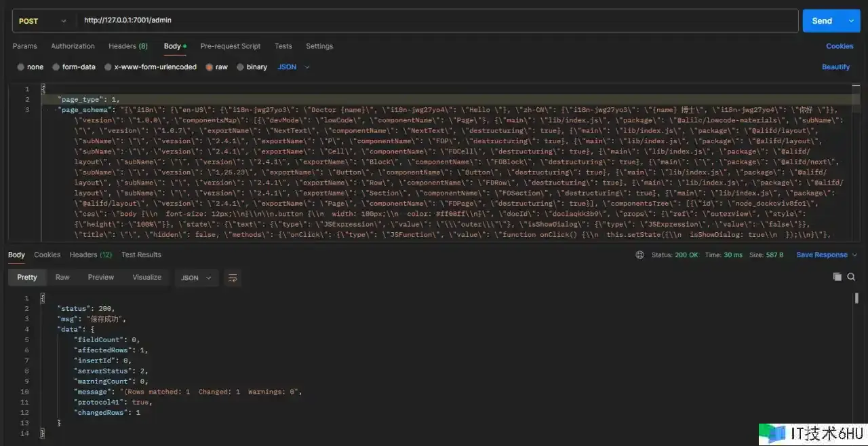Viewport: 868px width, 446px height.
Task: Open the Send button arrow menu
Action: click(851, 21)
